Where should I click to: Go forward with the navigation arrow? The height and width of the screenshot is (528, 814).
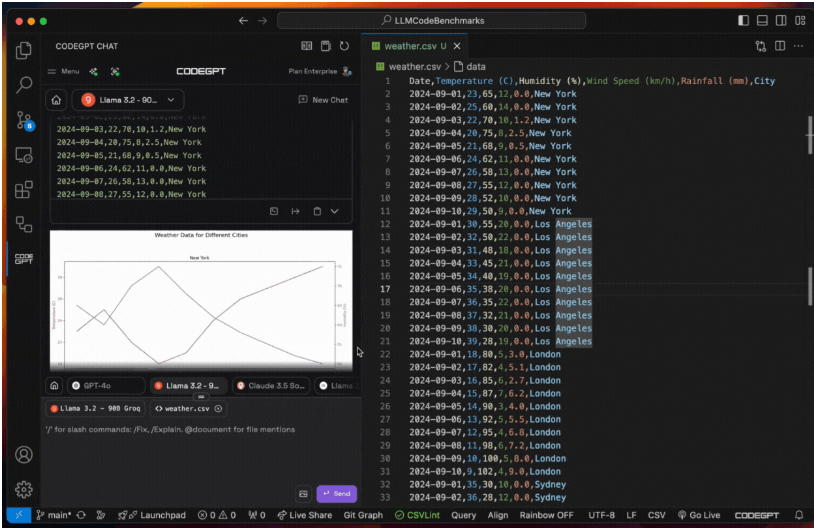tap(263, 21)
